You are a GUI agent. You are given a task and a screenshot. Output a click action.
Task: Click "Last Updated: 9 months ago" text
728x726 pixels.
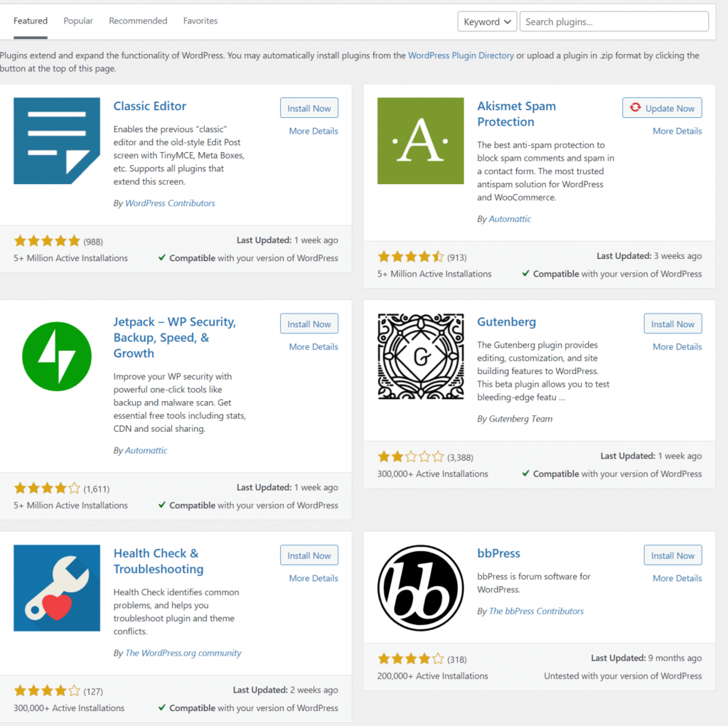[x=646, y=658]
